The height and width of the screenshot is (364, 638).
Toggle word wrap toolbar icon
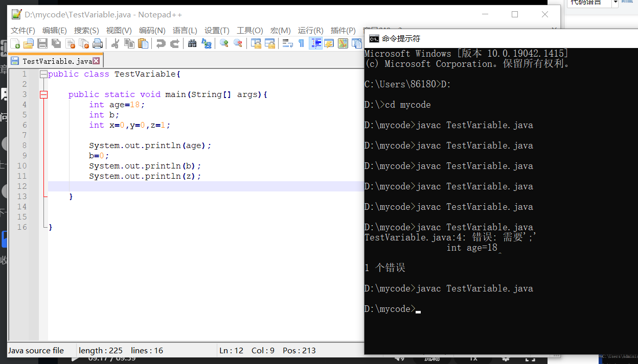click(287, 43)
